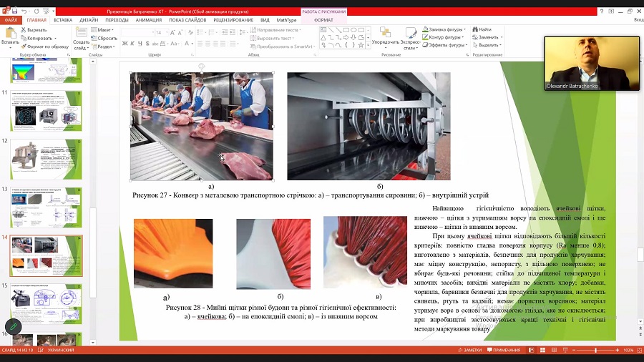Click the Save icon in quick access toolbar
This screenshot has width=644, height=362.
pyautogui.click(x=14, y=11)
